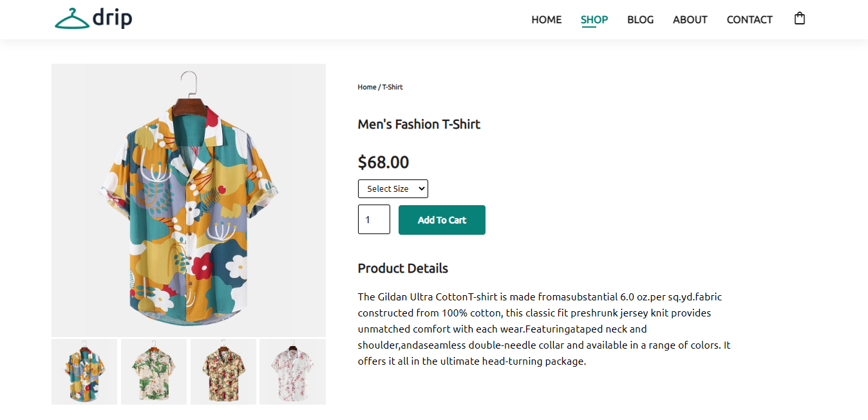This screenshot has width=868, height=420.
Task: Click the T-Shirt breadcrumb link
Action: pyautogui.click(x=393, y=87)
